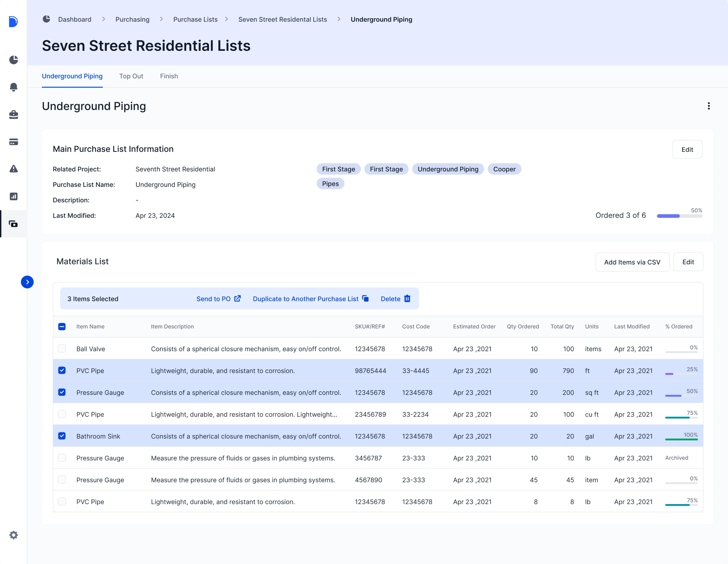Click the warning triangle sidebar icon
Screen dimensions: 728x564
click(x=13, y=169)
